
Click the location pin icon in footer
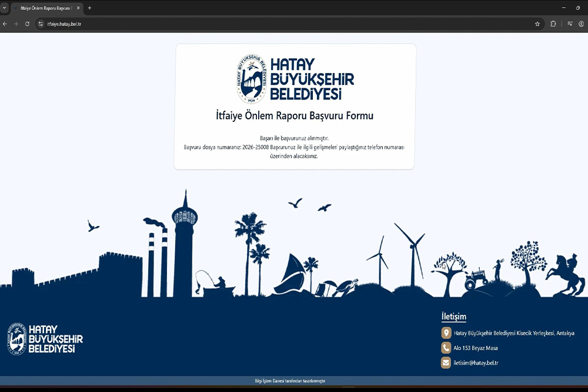pyautogui.click(x=446, y=333)
